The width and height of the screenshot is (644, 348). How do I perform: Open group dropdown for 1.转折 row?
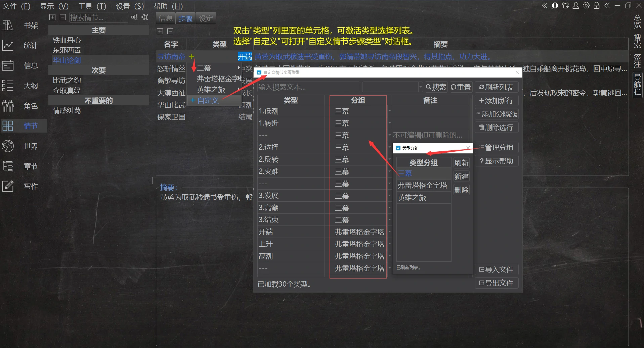coord(390,123)
